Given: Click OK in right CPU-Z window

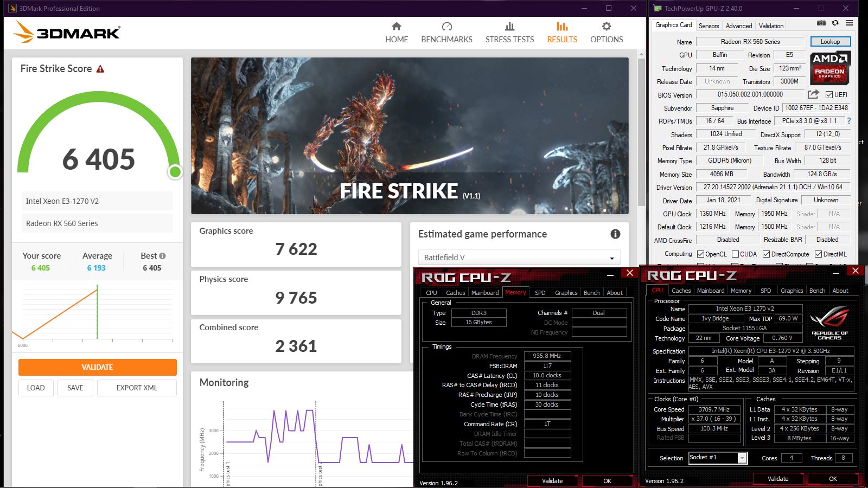Looking at the screenshot, I should [833, 479].
